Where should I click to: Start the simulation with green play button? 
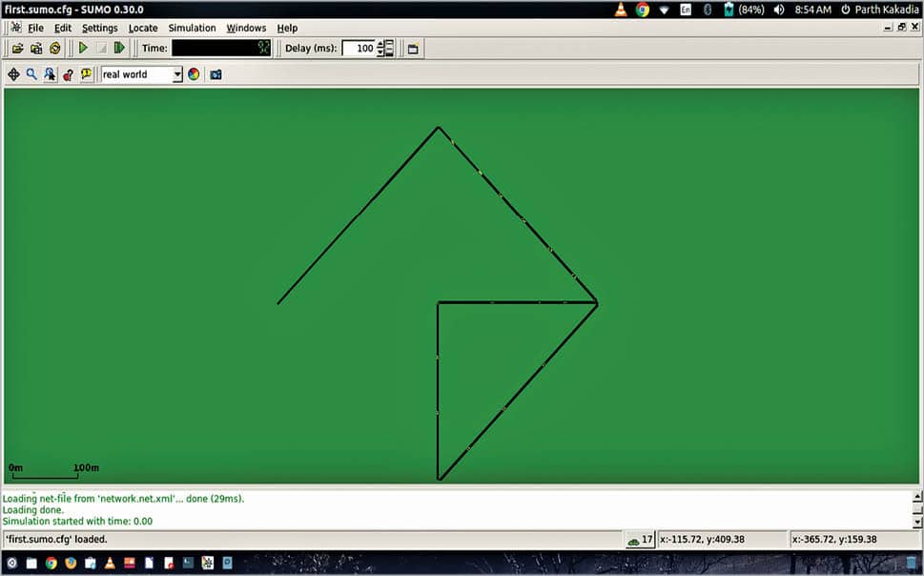coord(83,48)
